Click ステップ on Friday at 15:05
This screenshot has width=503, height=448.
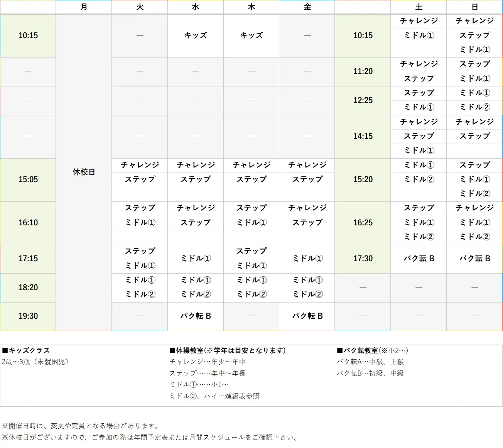coord(307,179)
